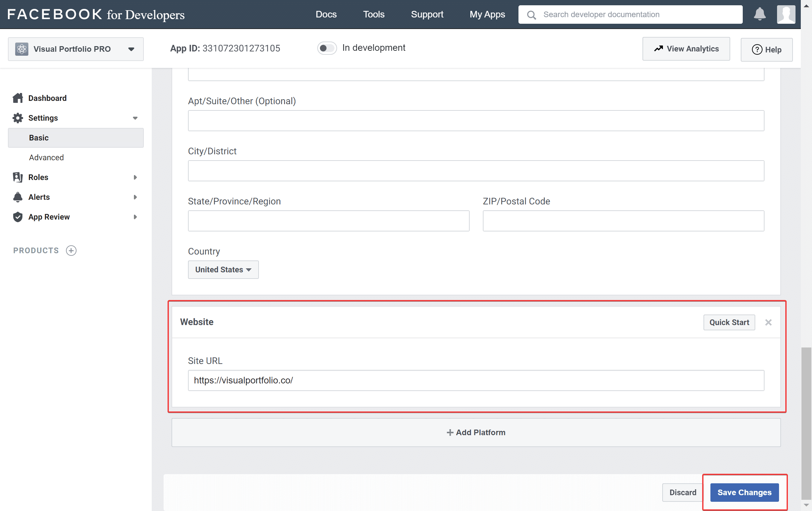Expand the Roles submenu arrow
Screen dimensions: 812x511
click(135, 177)
